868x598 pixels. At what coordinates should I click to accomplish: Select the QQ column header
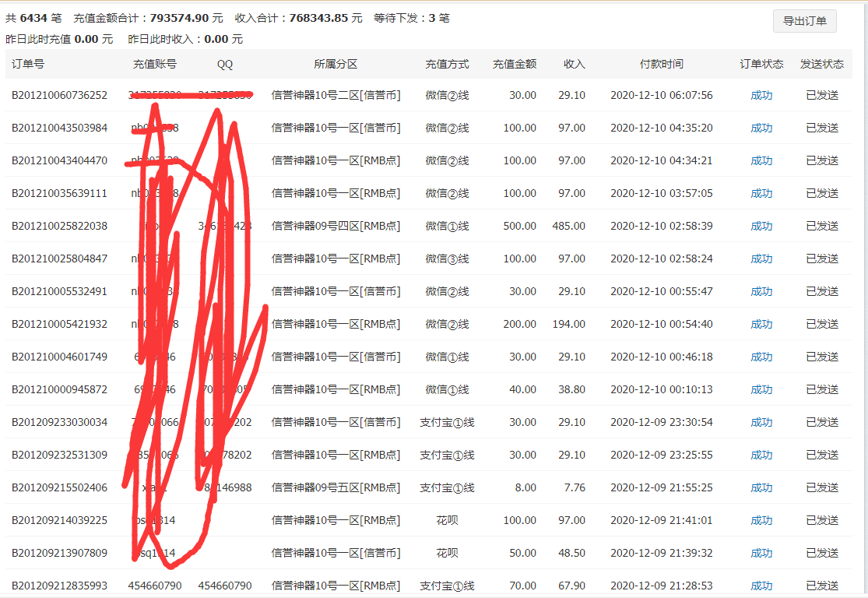pyautogui.click(x=224, y=64)
